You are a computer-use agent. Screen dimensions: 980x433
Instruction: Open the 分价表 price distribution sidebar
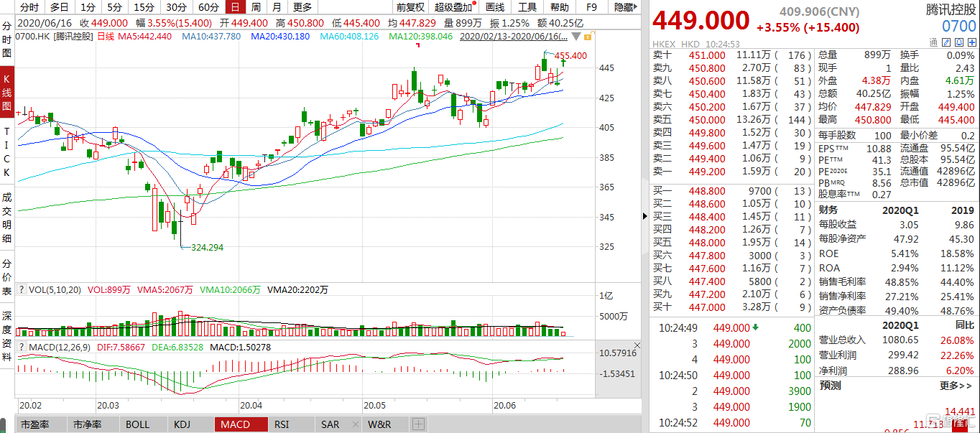click(7, 276)
